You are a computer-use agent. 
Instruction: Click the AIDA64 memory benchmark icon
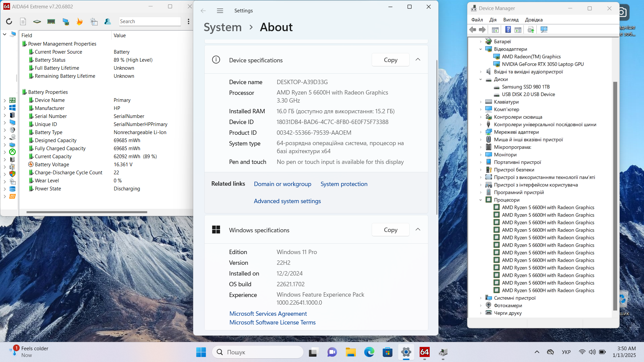tap(51, 21)
